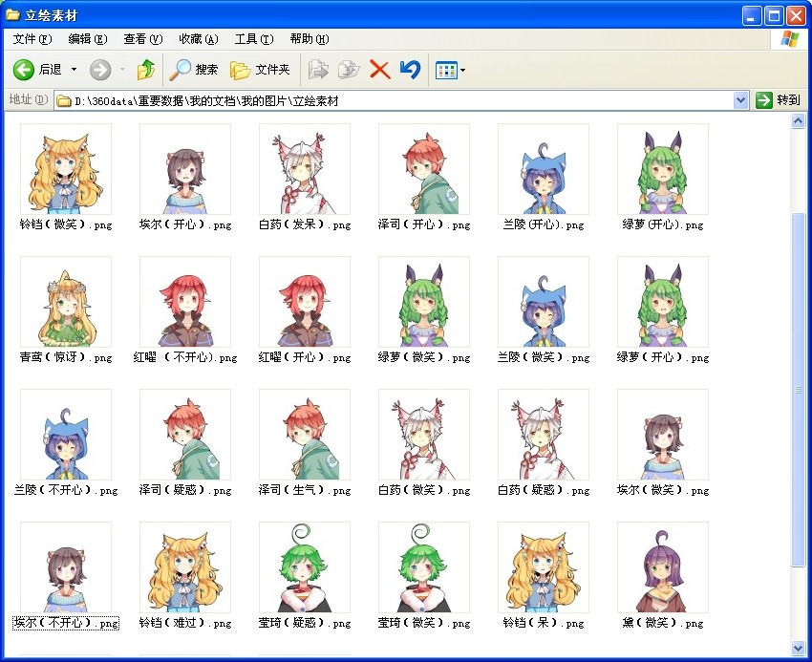Image resolution: width=812 pixels, height=662 pixels.
Task: Open the 帮助(H) menu
Action: click(310, 39)
